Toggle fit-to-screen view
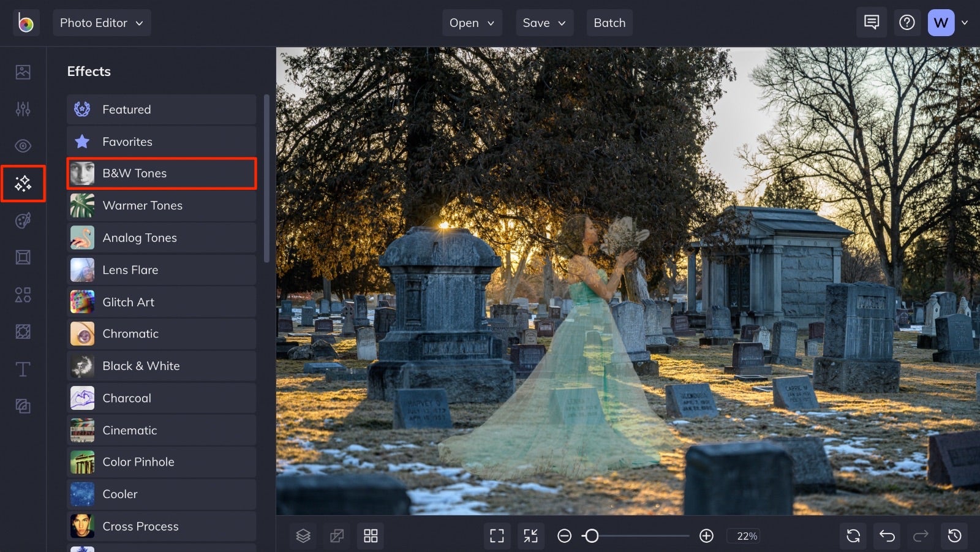Viewport: 980px width, 552px height. pyautogui.click(x=530, y=535)
